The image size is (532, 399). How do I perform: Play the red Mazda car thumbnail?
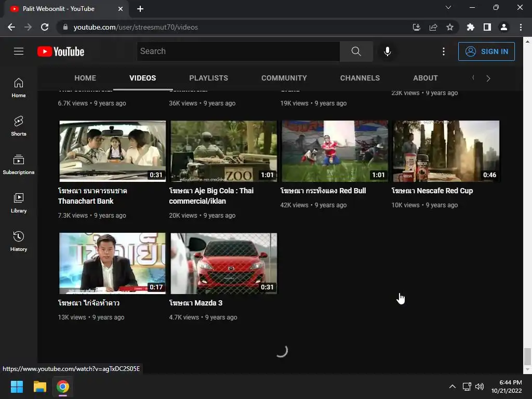click(x=223, y=263)
